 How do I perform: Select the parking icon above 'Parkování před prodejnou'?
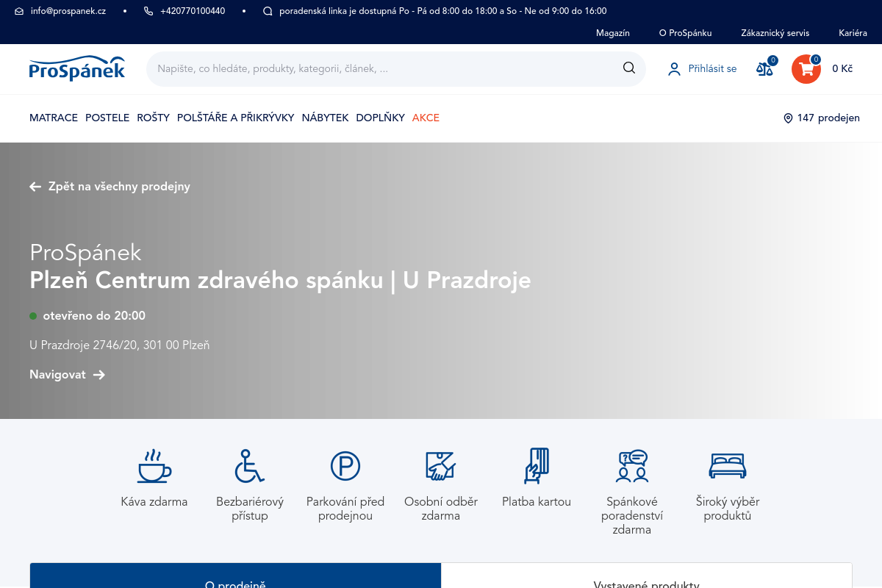point(345,465)
